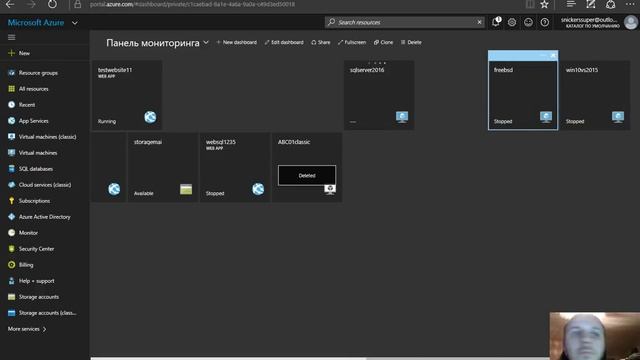The image size is (640, 360).
Task: Clone the current dashboard
Action: pos(383,42)
